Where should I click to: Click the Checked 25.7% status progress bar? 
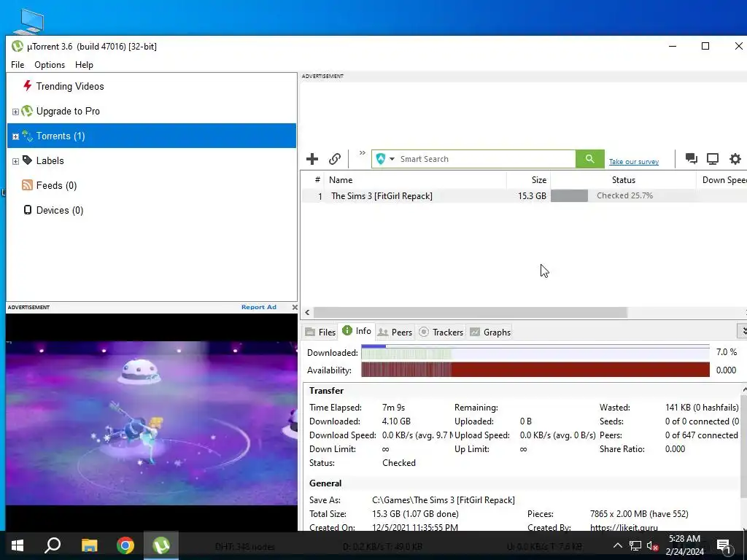tap(624, 195)
